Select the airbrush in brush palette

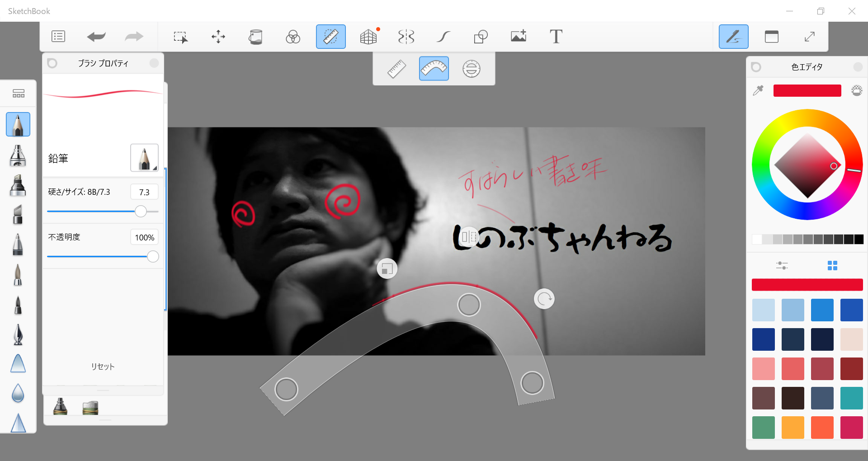[18, 155]
